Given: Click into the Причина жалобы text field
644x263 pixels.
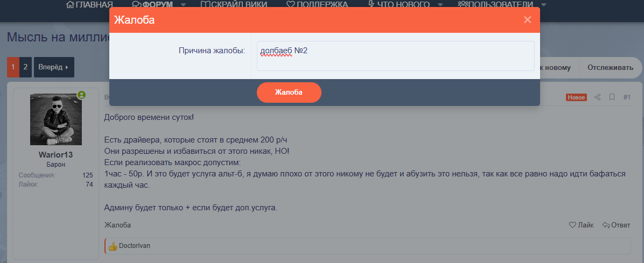Looking at the screenshot, I should pos(395,56).
